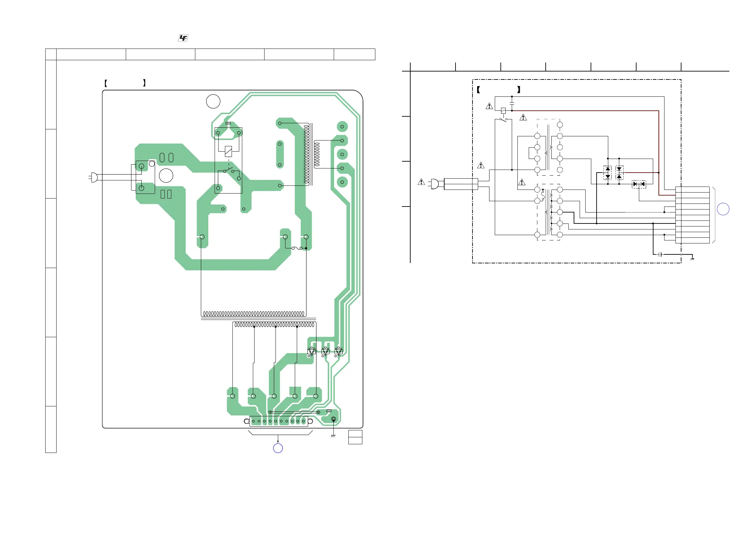Image resolution: width=745 pixels, height=560 pixels.
Task: Click the blue circle below the PCB connector
Action: point(278,448)
